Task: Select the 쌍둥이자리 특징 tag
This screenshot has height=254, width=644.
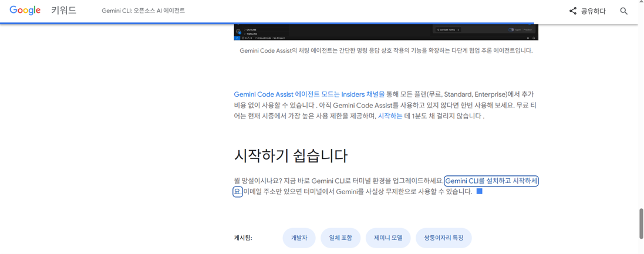Action: (x=444, y=238)
